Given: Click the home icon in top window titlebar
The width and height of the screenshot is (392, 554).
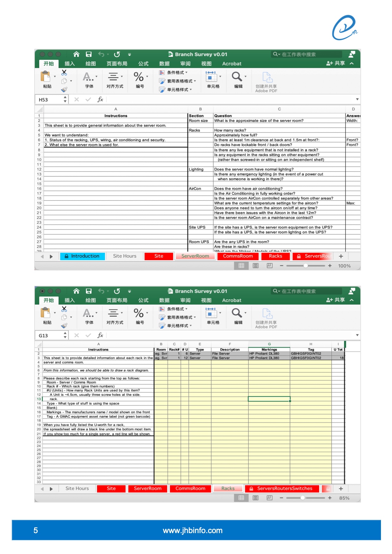Looking at the screenshot, I should coord(76,54).
